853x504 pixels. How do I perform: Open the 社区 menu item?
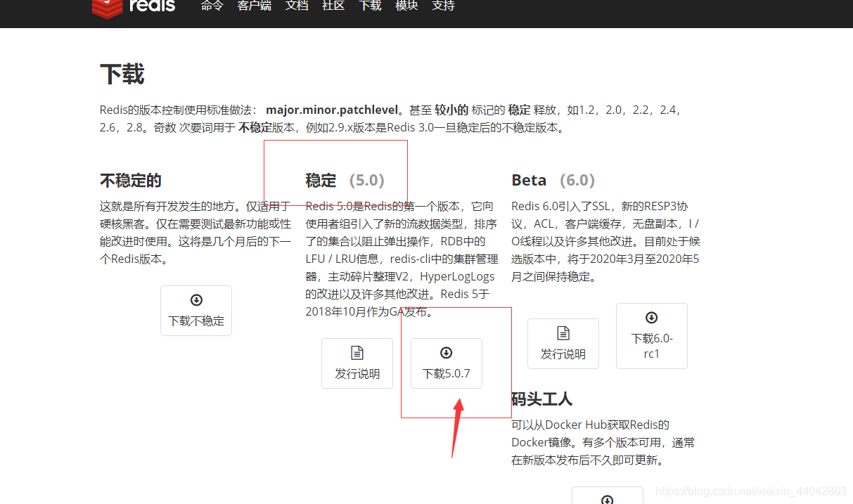pyautogui.click(x=333, y=6)
